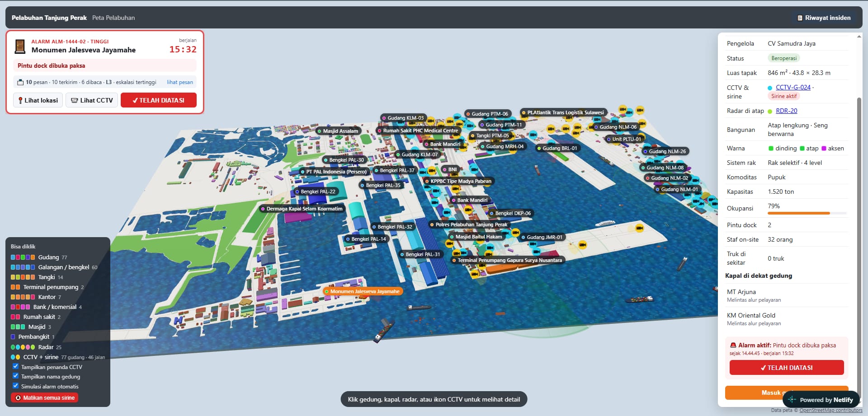Click the Unit PLTU-01 map label
This screenshot has width=868, height=416.
[x=624, y=139]
